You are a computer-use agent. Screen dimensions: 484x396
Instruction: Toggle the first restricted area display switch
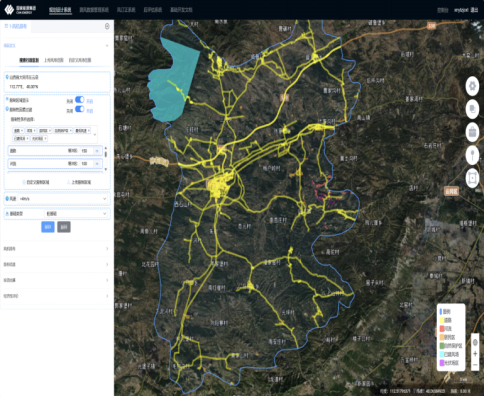[x=80, y=100]
